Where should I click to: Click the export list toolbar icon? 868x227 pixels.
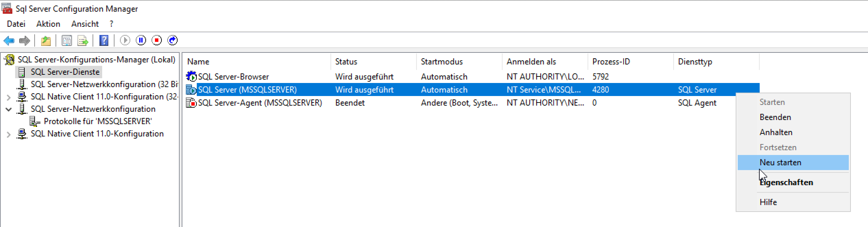pyautogui.click(x=83, y=41)
